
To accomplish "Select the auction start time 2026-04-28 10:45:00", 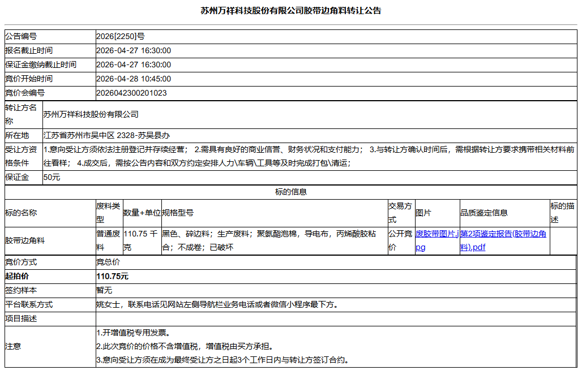I will point(134,79).
